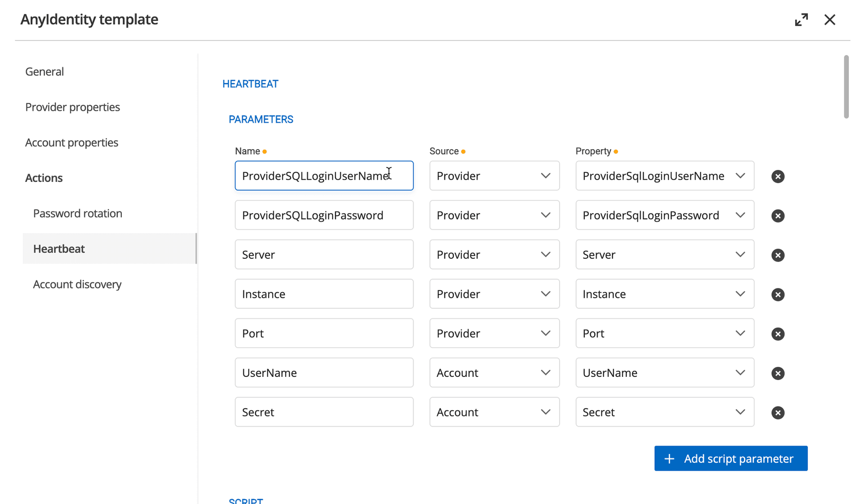Select Account discovery in sidebar
Image resolution: width=863 pixels, height=504 pixels.
tap(77, 284)
